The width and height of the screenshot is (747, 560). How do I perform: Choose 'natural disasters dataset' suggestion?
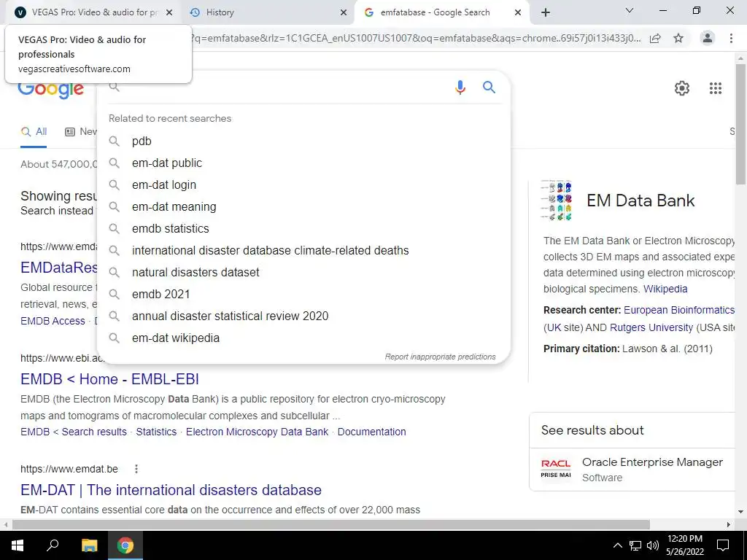303,273
